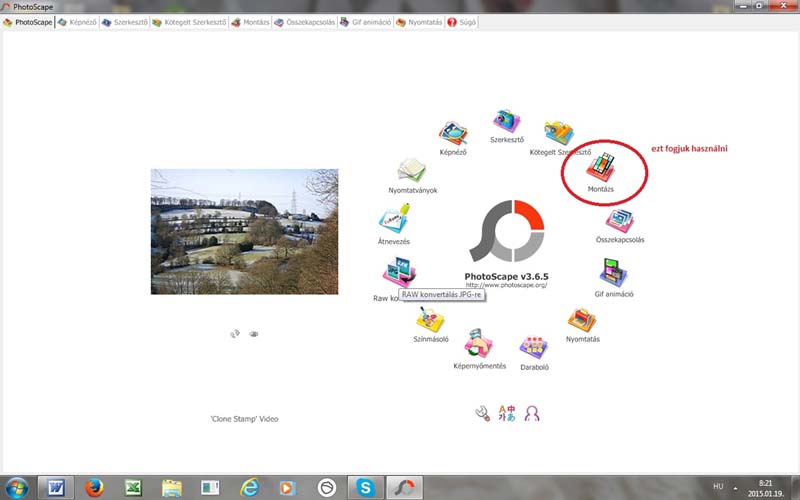Open Word from the taskbar
This screenshot has width=800, height=500.
pos(56,488)
